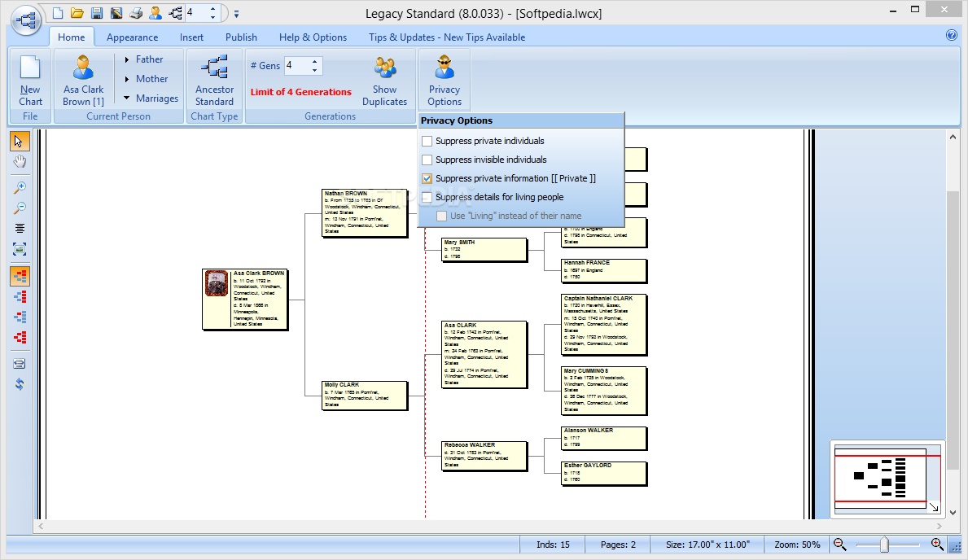Click the Show Duplicates button
The image size is (968, 560).
(384, 81)
